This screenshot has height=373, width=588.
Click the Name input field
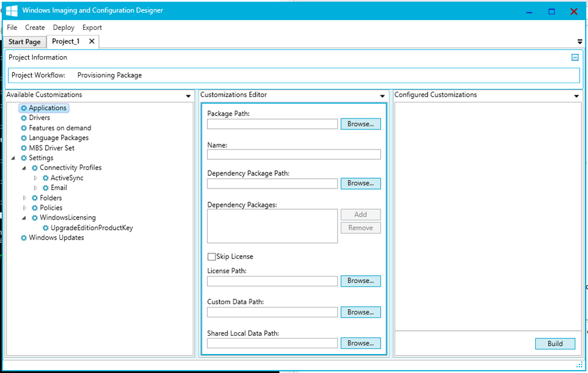(293, 155)
